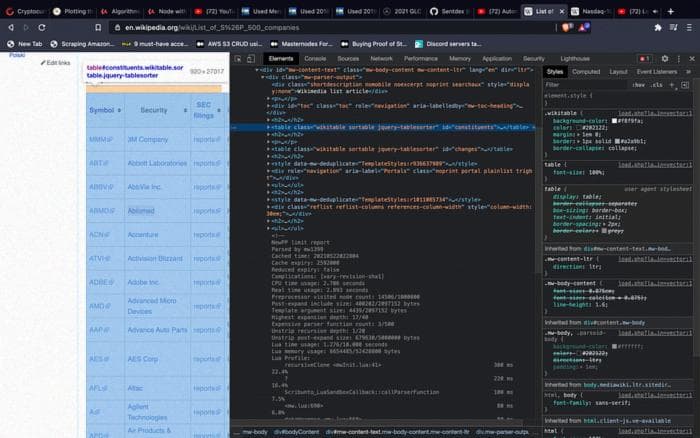Viewport: 700px width, 438px height.
Task: Sort table by Symbol column header
Action: tap(105, 110)
